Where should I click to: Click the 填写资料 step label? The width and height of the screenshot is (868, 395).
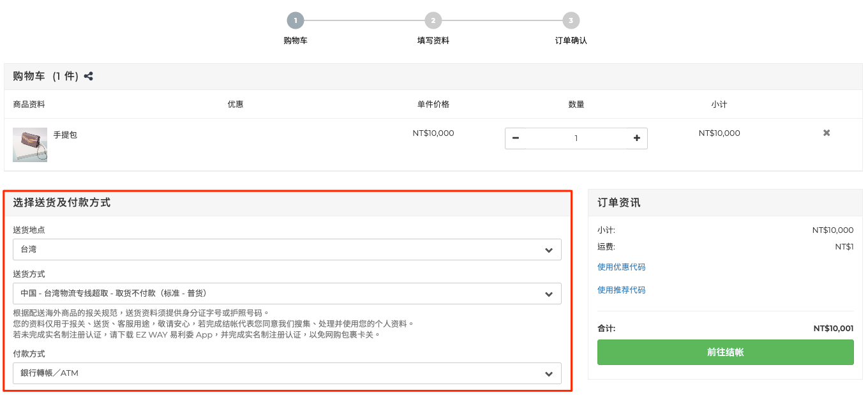point(433,41)
